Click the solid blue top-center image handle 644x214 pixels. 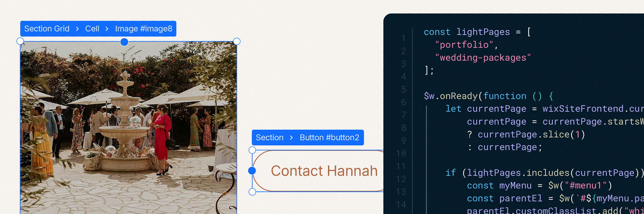[124, 42]
